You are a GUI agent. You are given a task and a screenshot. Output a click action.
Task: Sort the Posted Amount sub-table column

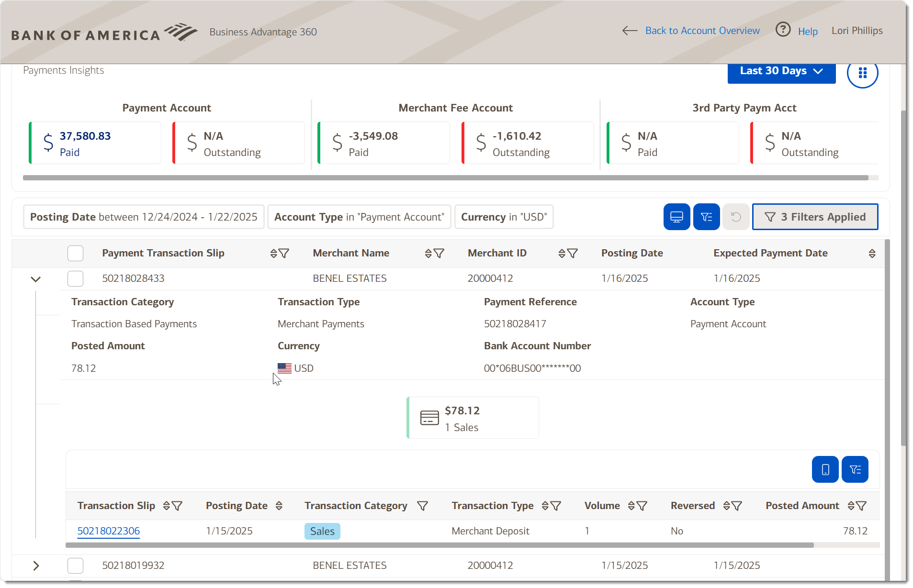(851, 506)
